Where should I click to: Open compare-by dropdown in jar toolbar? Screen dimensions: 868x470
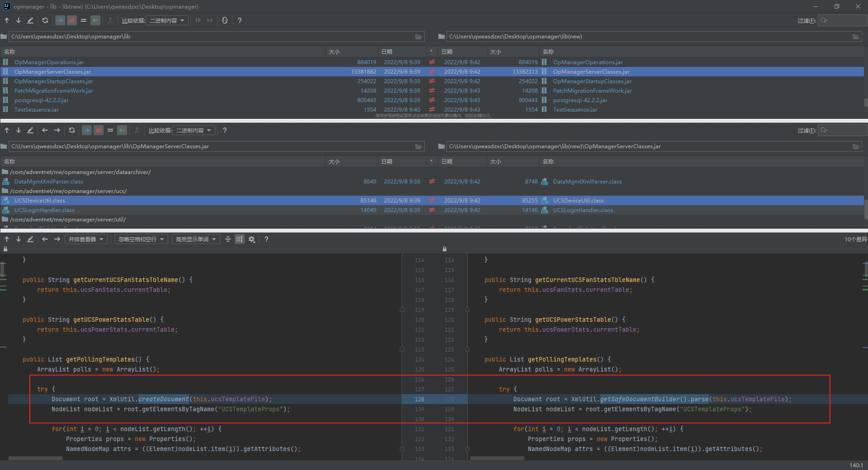click(194, 130)
